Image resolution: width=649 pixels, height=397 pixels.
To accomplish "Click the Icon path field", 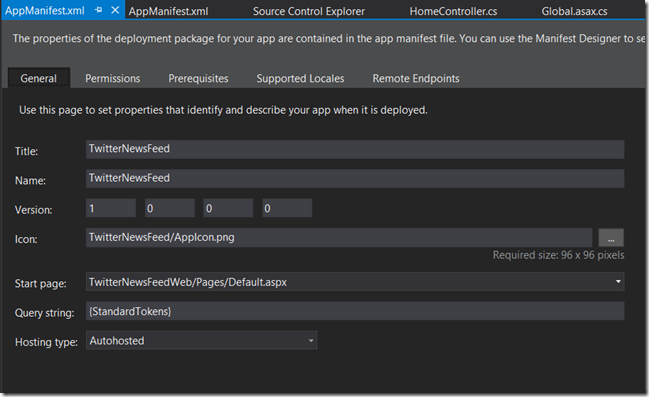I will [339, 238].
